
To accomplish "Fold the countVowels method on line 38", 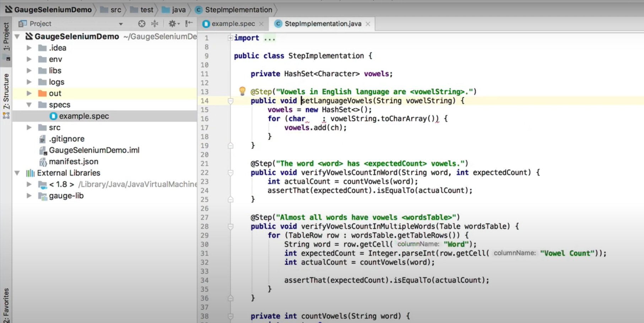I will pos(231,316).
